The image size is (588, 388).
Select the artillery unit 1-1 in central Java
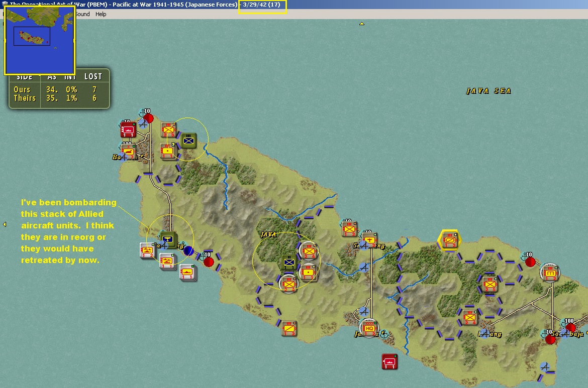click(x=308, y=273)
